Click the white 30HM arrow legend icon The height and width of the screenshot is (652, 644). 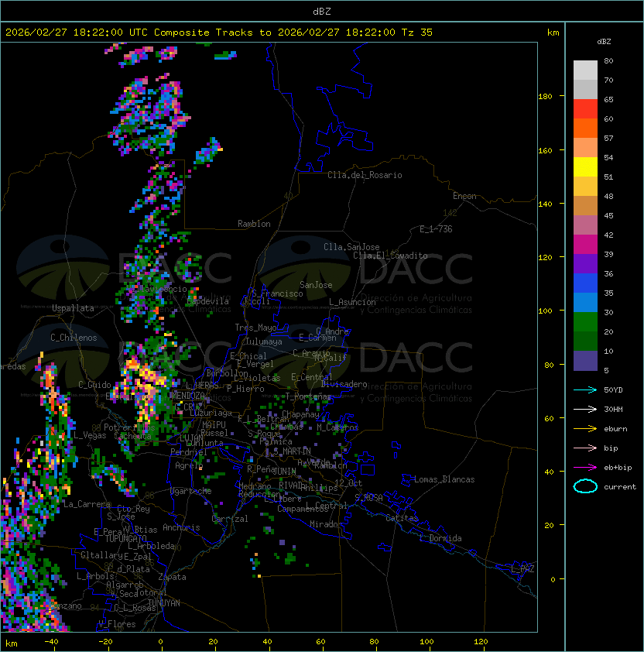(585, 409)
